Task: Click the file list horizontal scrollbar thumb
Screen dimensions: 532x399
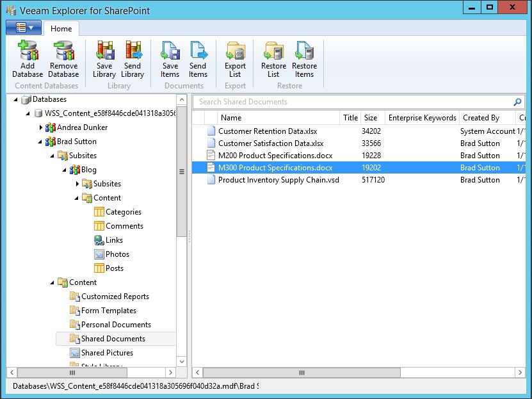Action: 302,373
